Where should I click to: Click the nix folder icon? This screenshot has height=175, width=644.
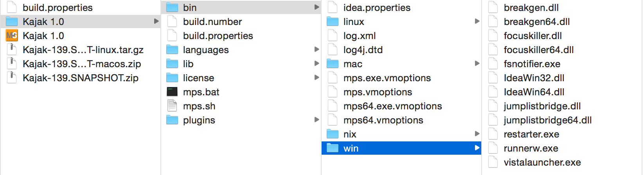pyautogui.click(x=333, y=134)
